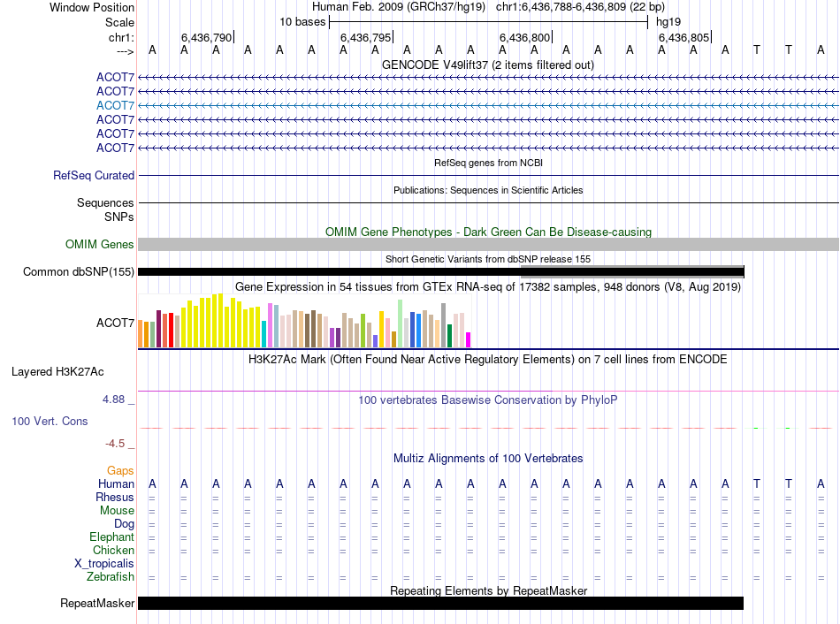Click the OMIM Genes track label
Image resolution: width=840 pixels, height=624 pixels.
pyautogui.click(x=100, y=245)
